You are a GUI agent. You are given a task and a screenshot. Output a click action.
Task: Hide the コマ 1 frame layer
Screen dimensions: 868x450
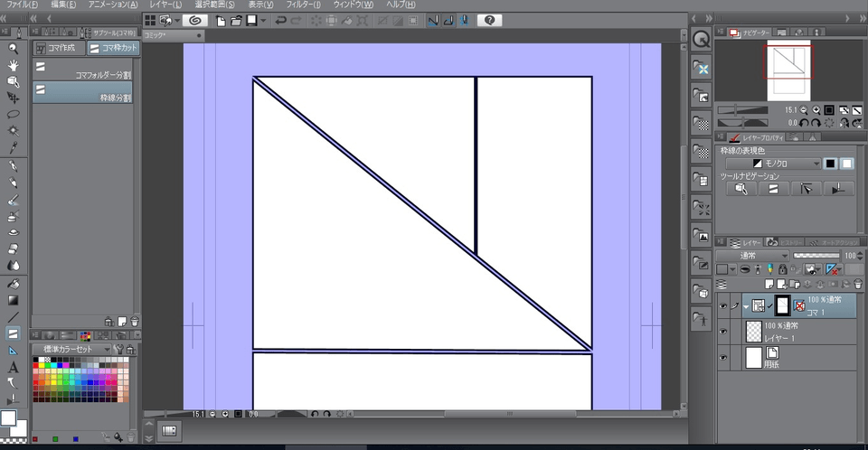722,306
